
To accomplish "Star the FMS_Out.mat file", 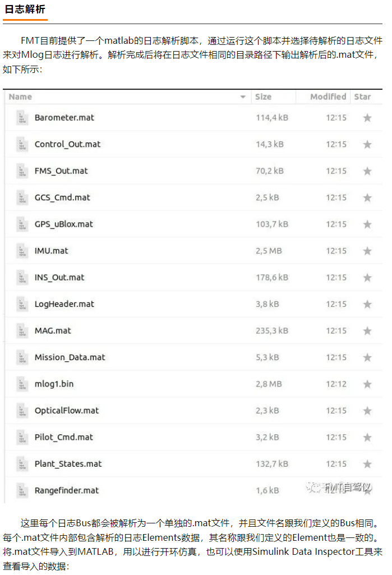I will (367, 171).
